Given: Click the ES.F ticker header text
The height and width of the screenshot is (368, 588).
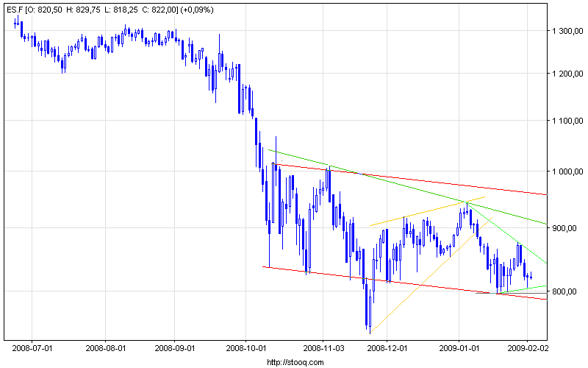Looking at the screenshot, I should [x=110, y=10].
